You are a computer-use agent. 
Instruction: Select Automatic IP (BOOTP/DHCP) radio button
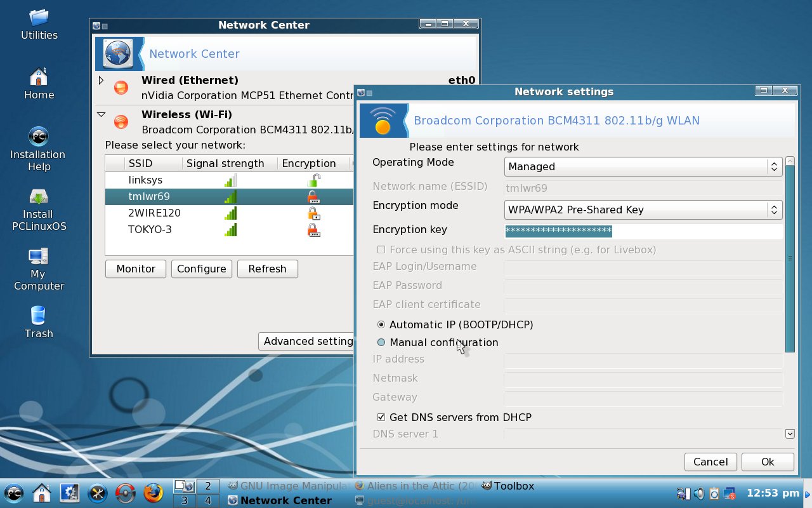coord(381,324)
